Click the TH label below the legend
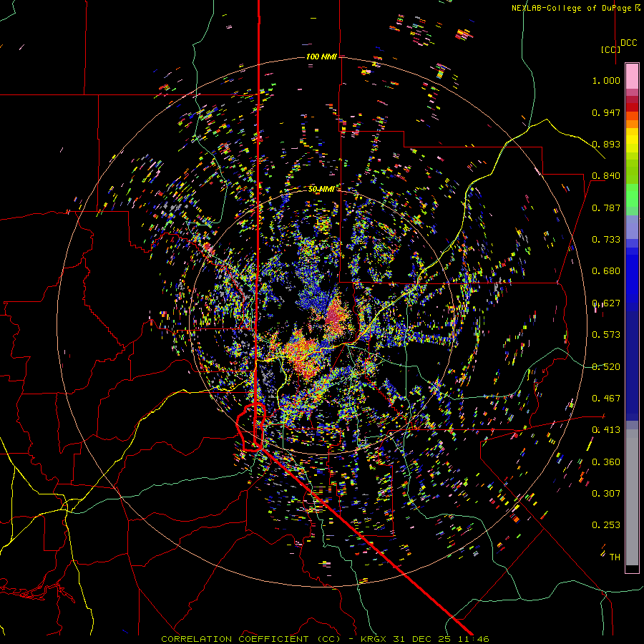Viewport: 644px width, 644px height. click(x=615, y=557)
